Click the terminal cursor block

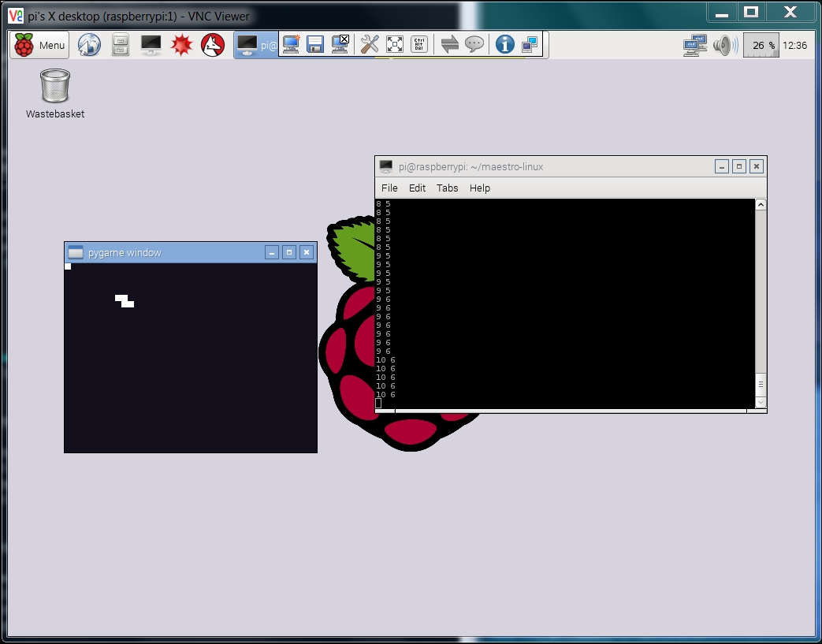coord(378,403)
